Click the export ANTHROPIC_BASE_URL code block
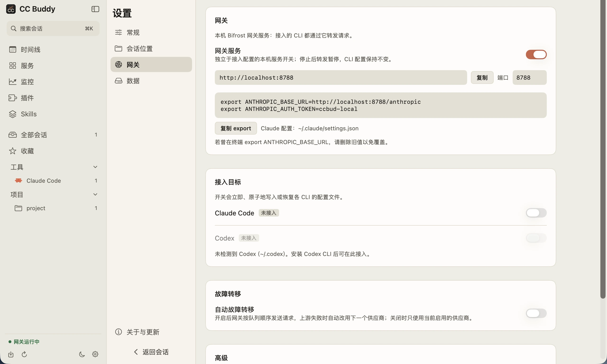The image size is (607, 364). pyautogui.click(x=381, y=105)
